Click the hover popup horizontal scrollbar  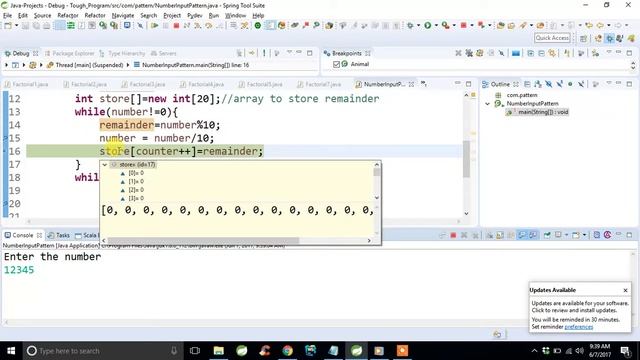(203, 240)
